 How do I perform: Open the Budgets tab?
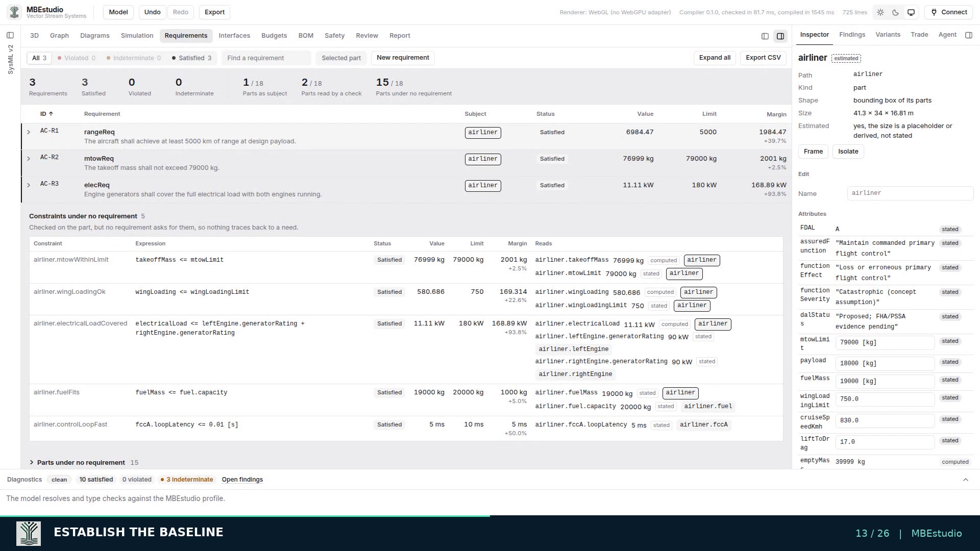click(274, 36)
